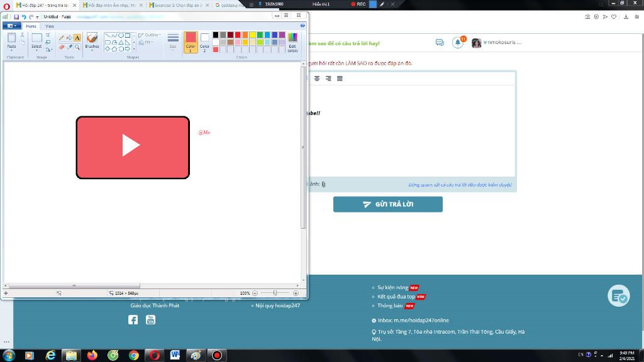Choose the Oval shape in Shapes gallery
Viewport: 644px width, 362px height.
121,36
